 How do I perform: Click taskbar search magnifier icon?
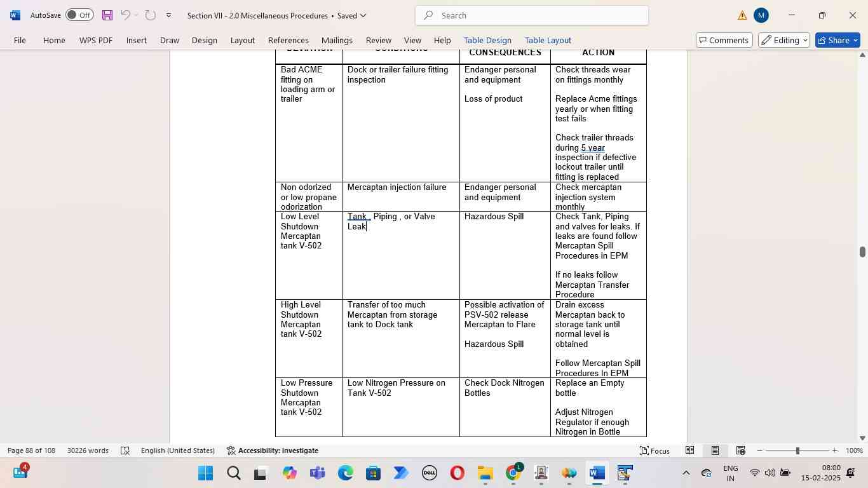click(x=233, y=473)
